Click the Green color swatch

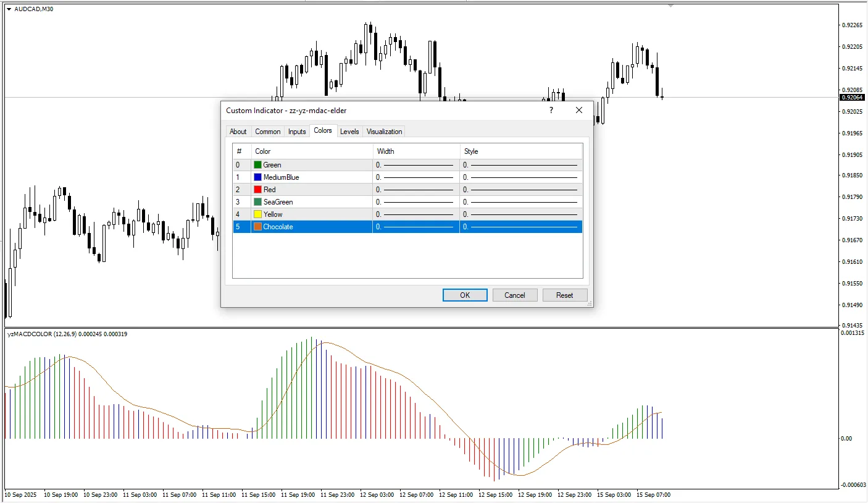coord(257,165)
